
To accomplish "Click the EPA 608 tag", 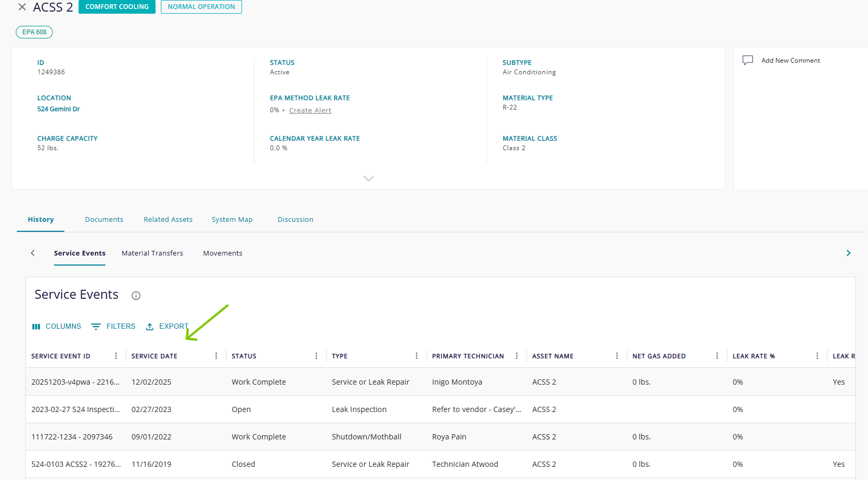I will point(34,32).
